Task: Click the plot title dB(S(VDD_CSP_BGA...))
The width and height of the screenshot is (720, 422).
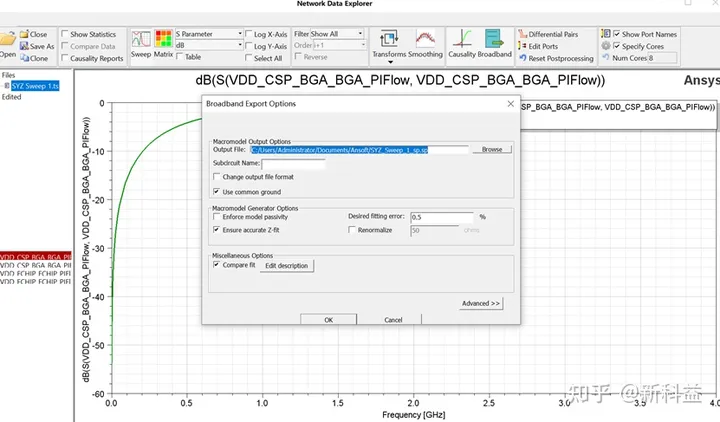Action: coord(400,80)
